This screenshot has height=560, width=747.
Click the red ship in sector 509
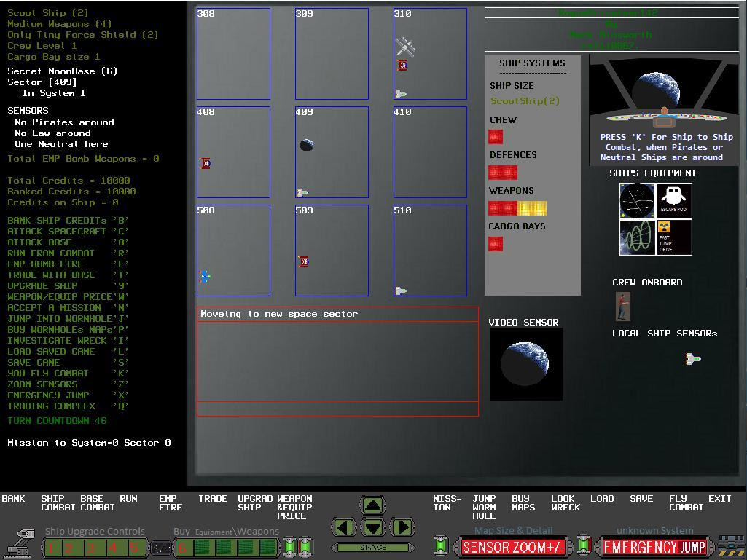tap(304, 261)
